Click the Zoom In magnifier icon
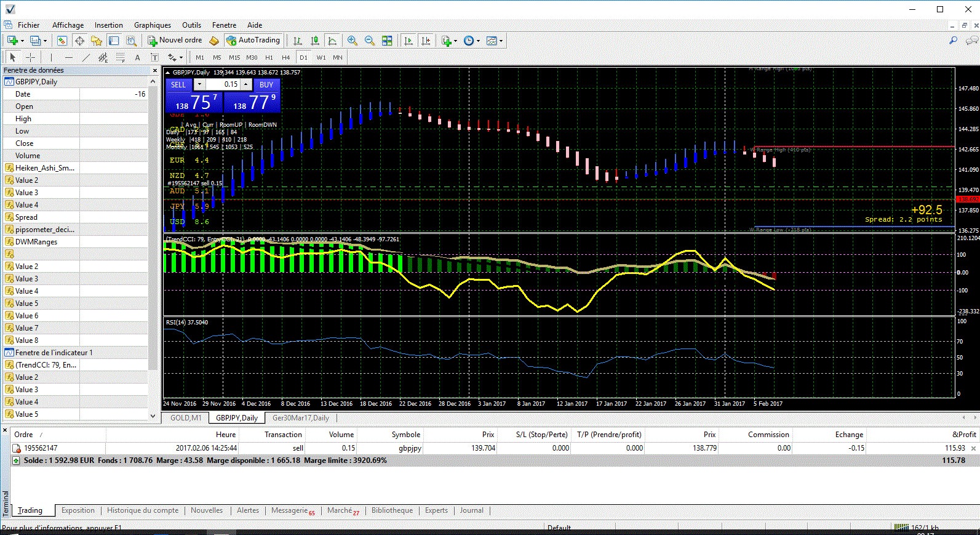980x535 pixels. tap(353, 41)
